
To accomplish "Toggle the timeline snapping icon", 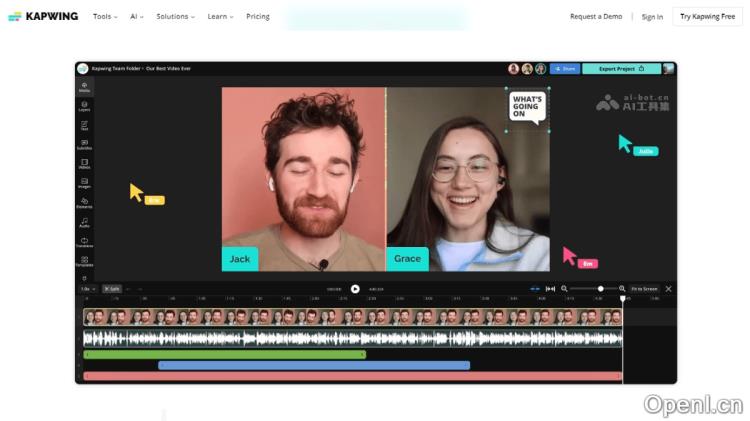I will pos(535,289).
